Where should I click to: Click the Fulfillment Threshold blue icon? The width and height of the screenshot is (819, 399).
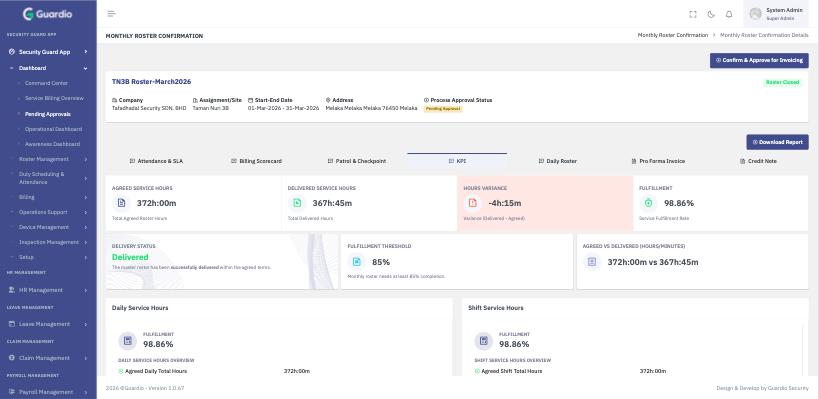[x=356, y=262]
